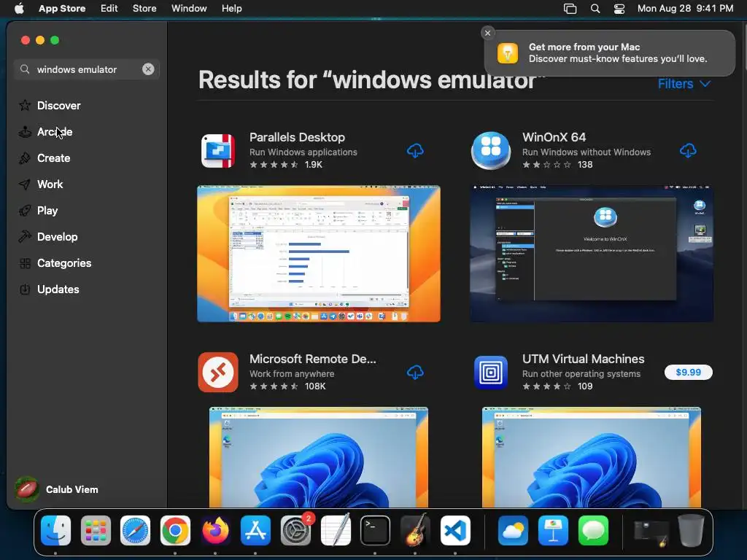The width and height of the screenshot is (747, 560).
Task: Download Parallels Desktop from cloud icon
Action: [415, 151]
